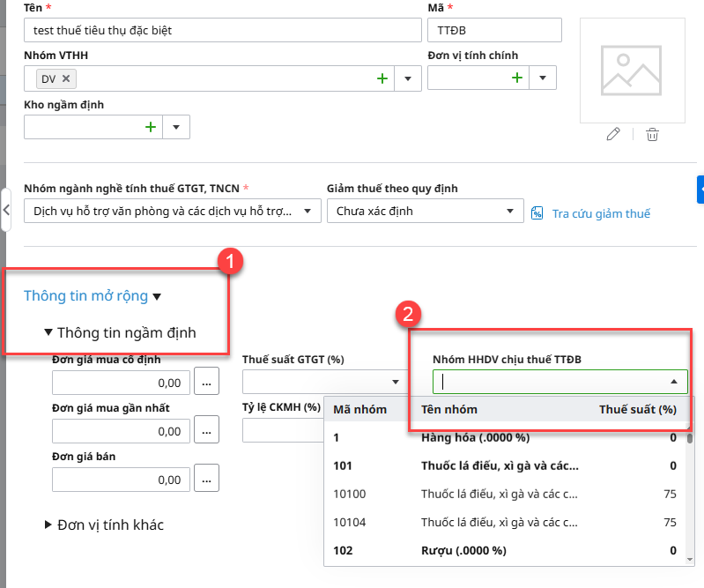This screenshot has width=704, height=588.
Task: Click ellipsis button beside Đơn giá mua cố định
Action: point(206,383)
